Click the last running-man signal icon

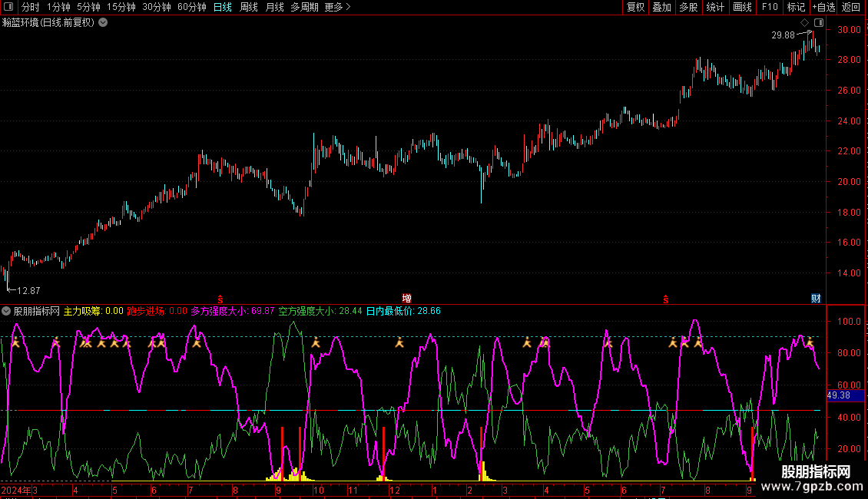coord(810,343)
